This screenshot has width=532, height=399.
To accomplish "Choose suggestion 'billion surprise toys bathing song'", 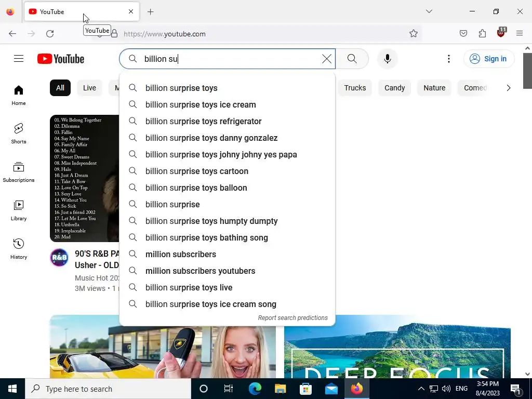I will [228, 237].
